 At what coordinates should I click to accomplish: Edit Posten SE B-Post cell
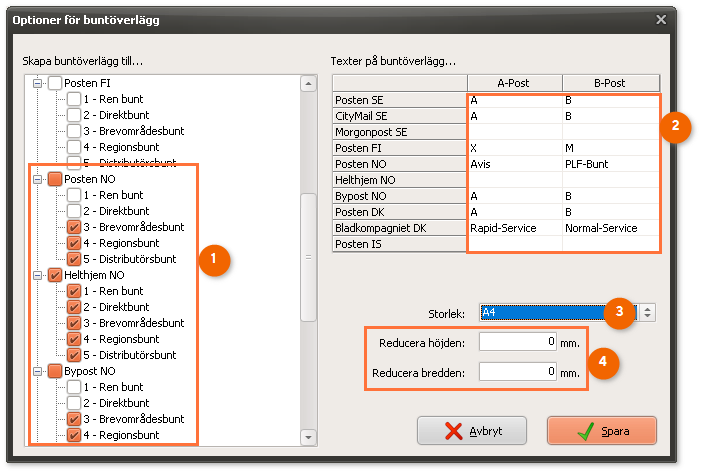coord(611,100)
